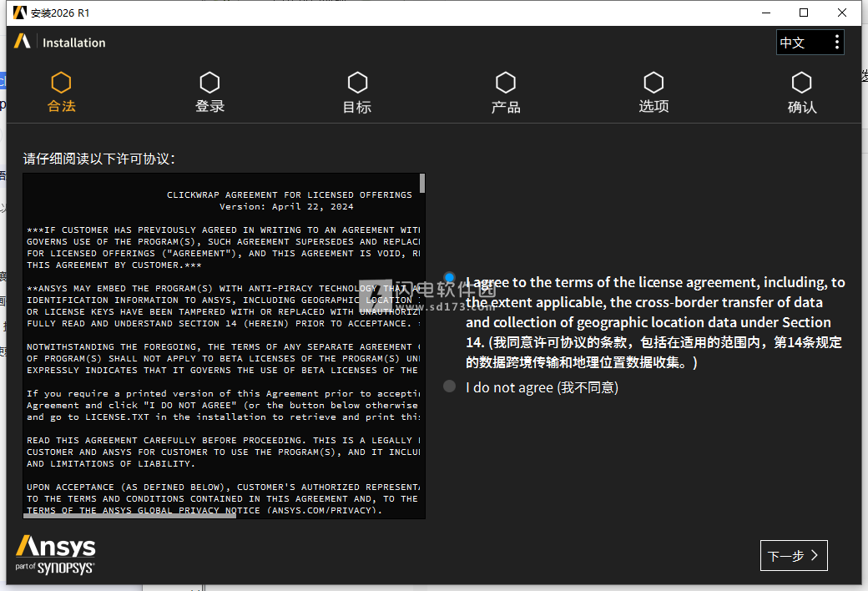Click the 产品 step hexagon icon
868x591 pixels.
tap(506, 83)
